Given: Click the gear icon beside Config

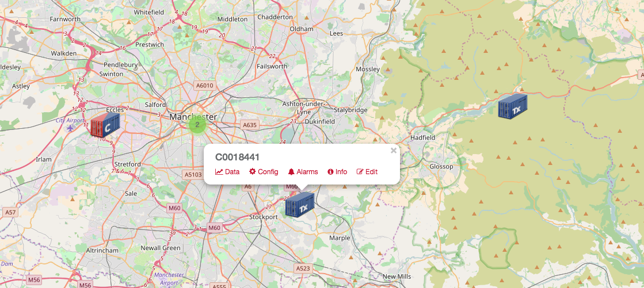Looking at the screenshot, I should pyautogui.click(x=253, y=171).
